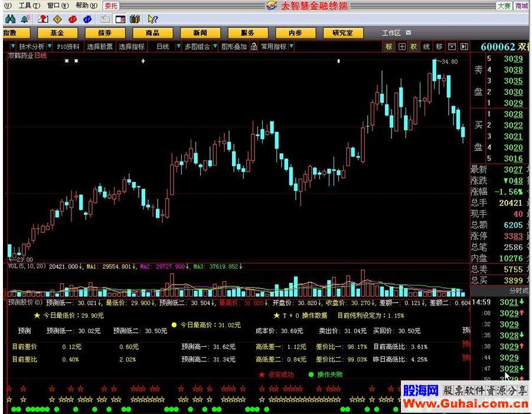Click the 委托 order button
Image resolution: width=532 pixels, height=414 pixels.
(111, 6)
